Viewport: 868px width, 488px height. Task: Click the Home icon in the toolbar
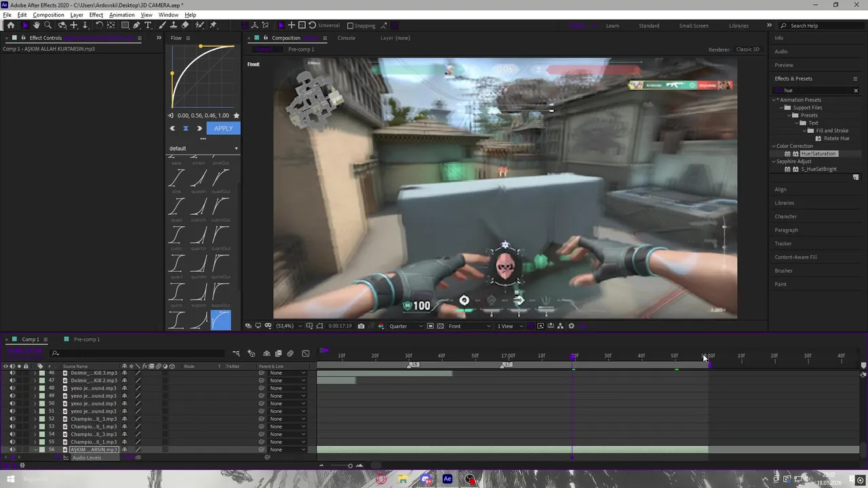tap(11, 25)
